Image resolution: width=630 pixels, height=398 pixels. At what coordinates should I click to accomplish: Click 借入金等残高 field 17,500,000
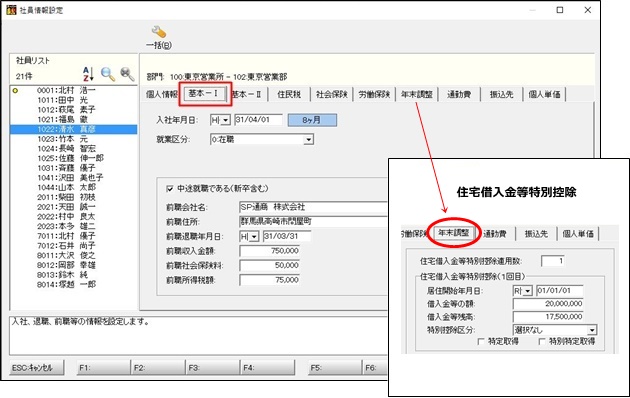(x=548, y=317)
